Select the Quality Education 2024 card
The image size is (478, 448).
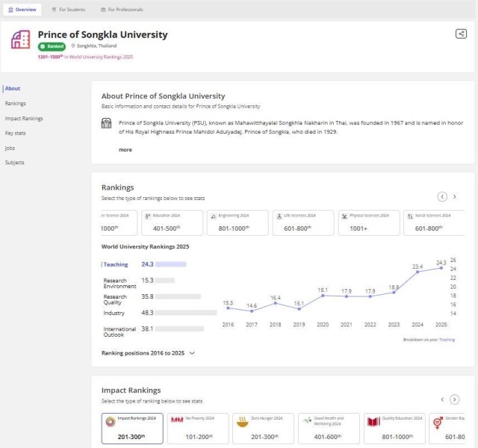394,428
